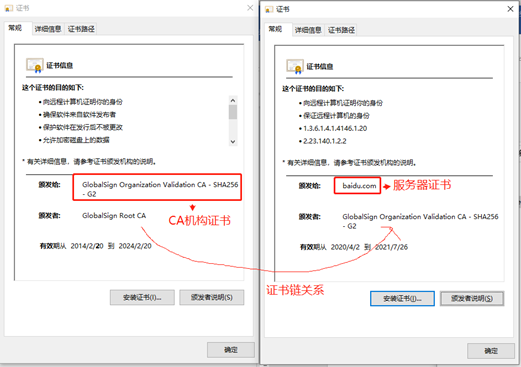Close the right certificate window

510,9
